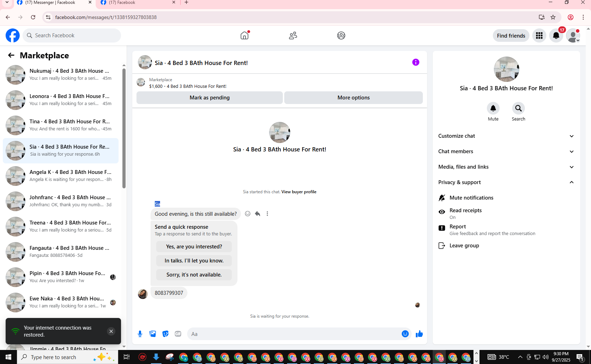Send quick reply 'Sorry, it's not available.'

click(194, 275)
